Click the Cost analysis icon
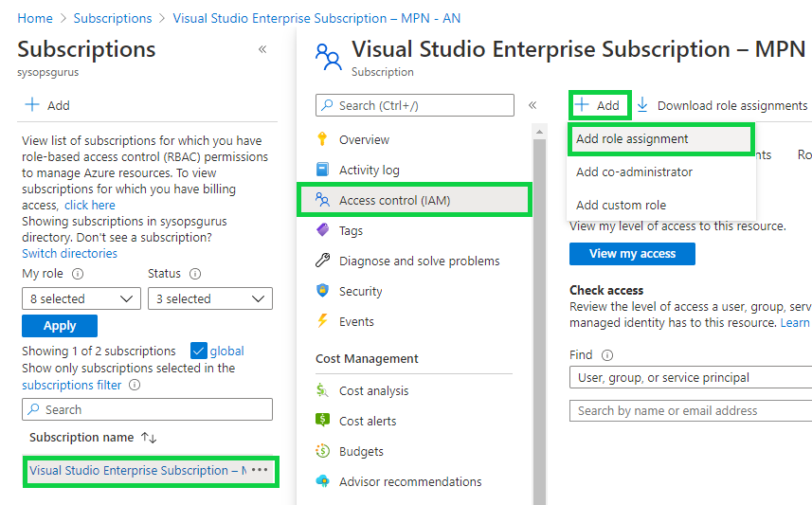This screenshot has width=812, height=505. (x=322, y=390)
